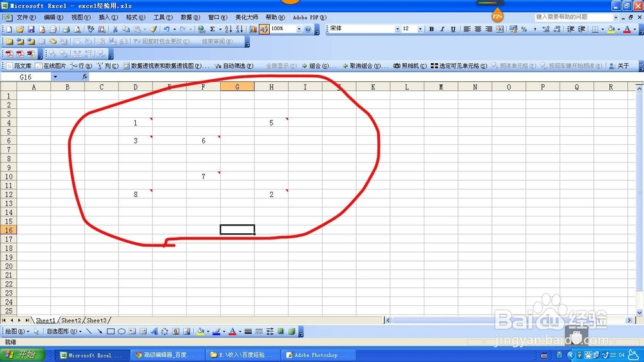Click the Insert Function fx icon
This screenshot has height=362, width=644.
pos(84,77)
